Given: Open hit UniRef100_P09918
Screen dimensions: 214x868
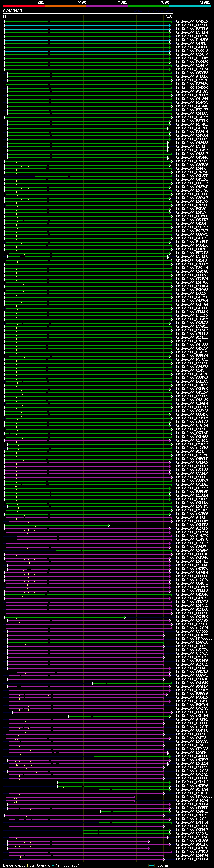Looking at the screenshot, I should coord(192,51).
